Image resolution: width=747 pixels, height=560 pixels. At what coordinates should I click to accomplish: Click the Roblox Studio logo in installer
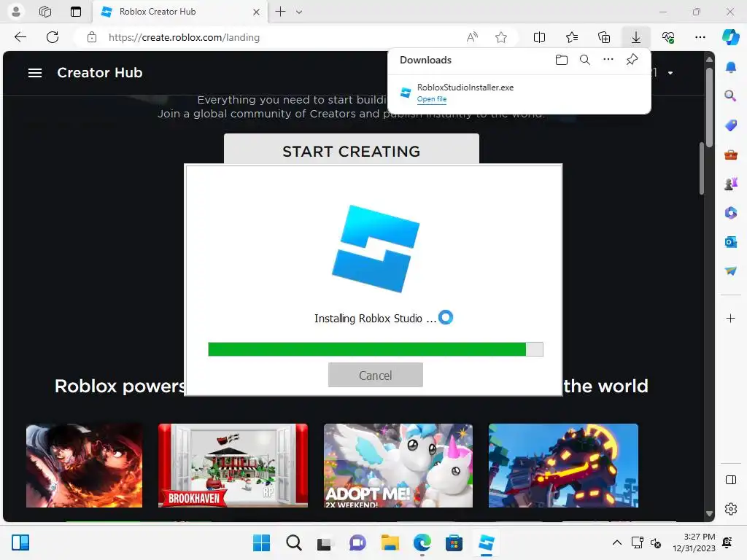tap(376, 249)
